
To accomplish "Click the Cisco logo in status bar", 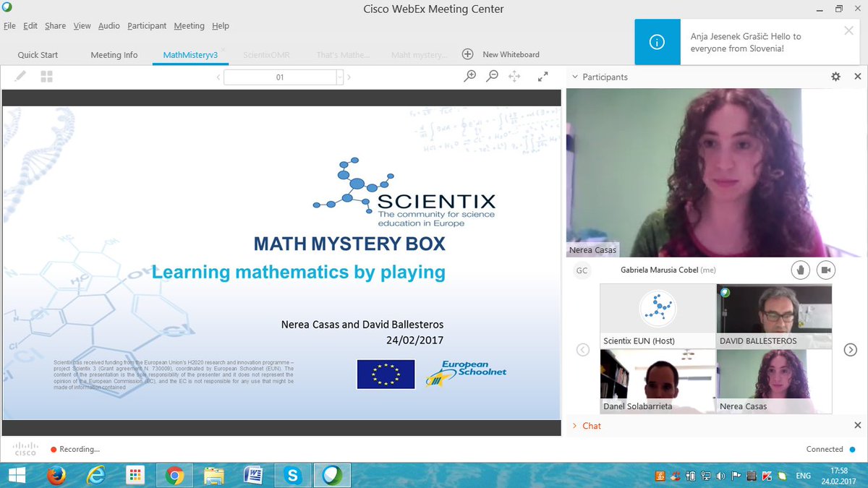I will tap(26, 449).
